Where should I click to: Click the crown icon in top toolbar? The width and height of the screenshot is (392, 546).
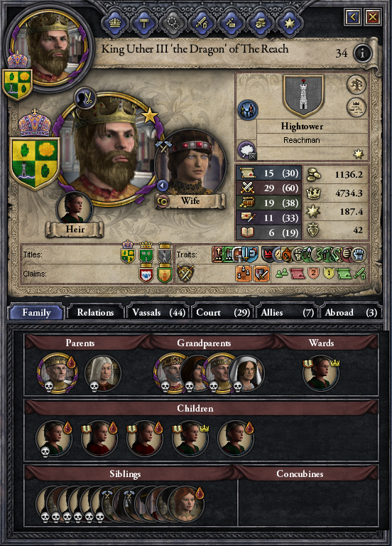click(115, 23)
